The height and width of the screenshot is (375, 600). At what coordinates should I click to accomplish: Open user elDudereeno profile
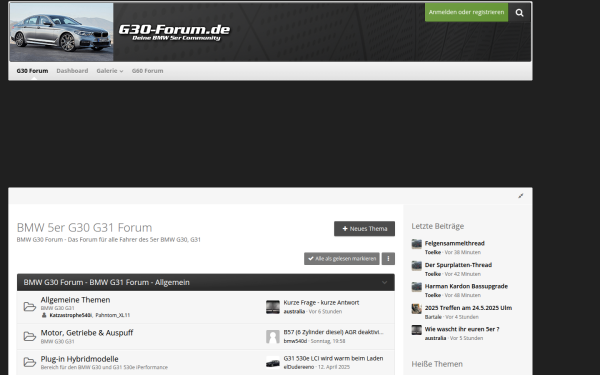(299, 367)
